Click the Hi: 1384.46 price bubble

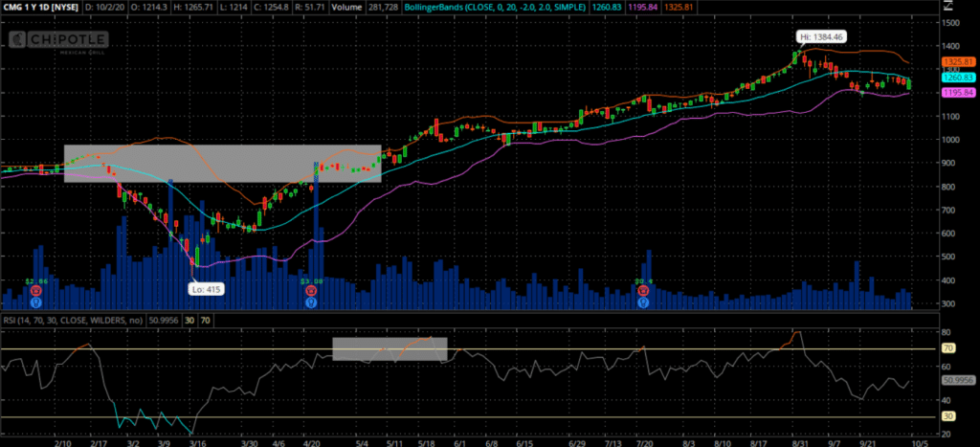click(822, 37)
